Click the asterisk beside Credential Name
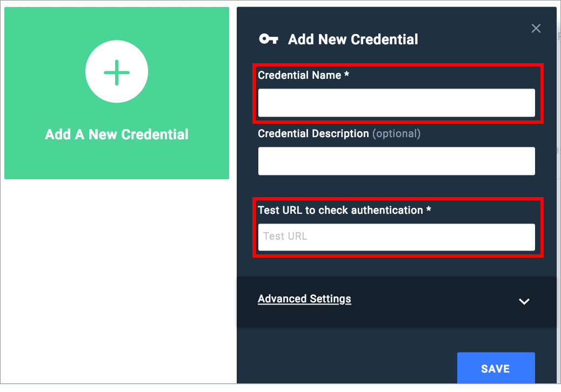 (346, 73)
